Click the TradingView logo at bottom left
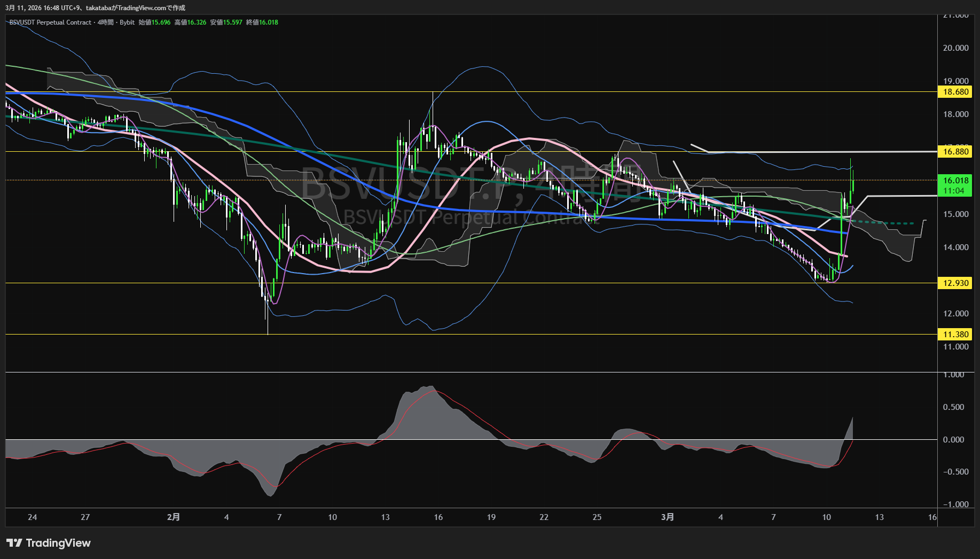 tap(49, 543)
